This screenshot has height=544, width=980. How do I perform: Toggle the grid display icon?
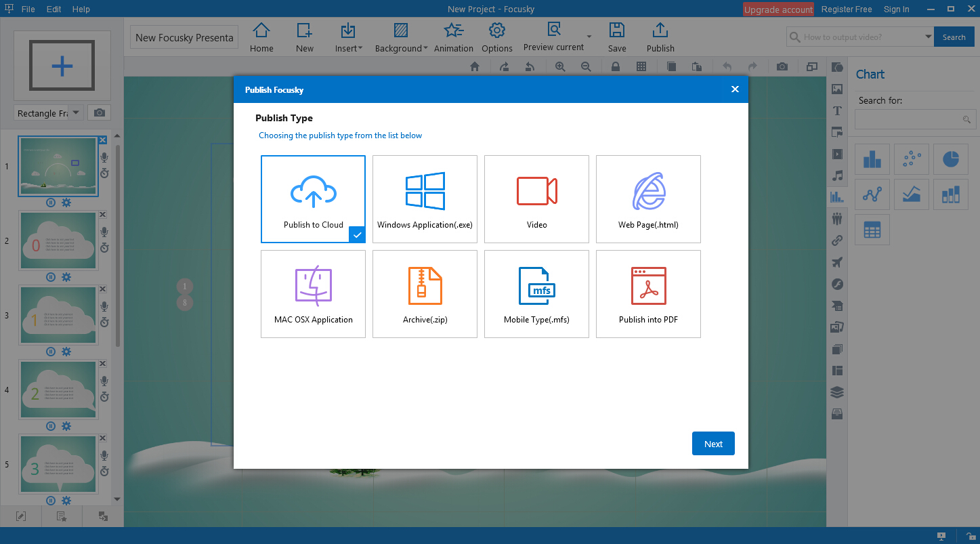[641, 66]
